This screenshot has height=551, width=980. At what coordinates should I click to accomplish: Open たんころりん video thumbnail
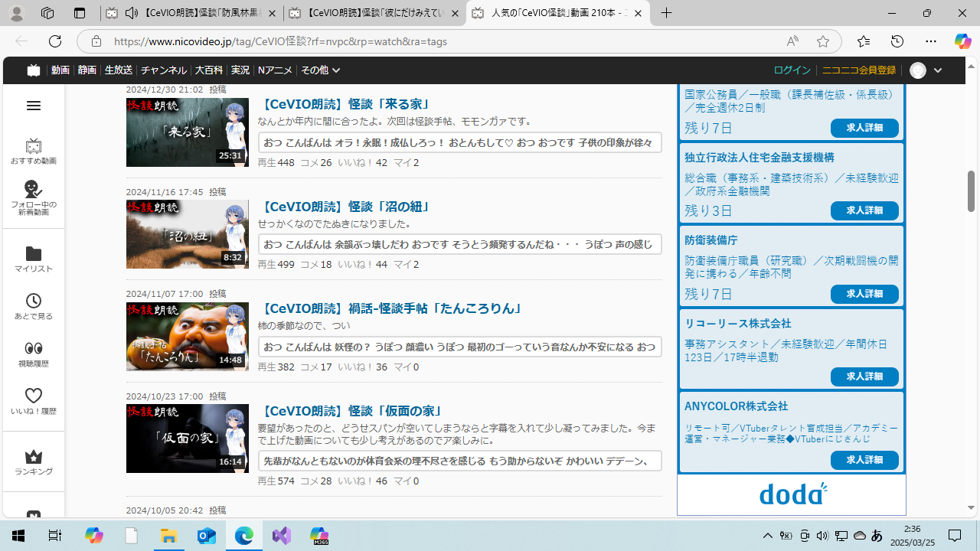(188, 337)
